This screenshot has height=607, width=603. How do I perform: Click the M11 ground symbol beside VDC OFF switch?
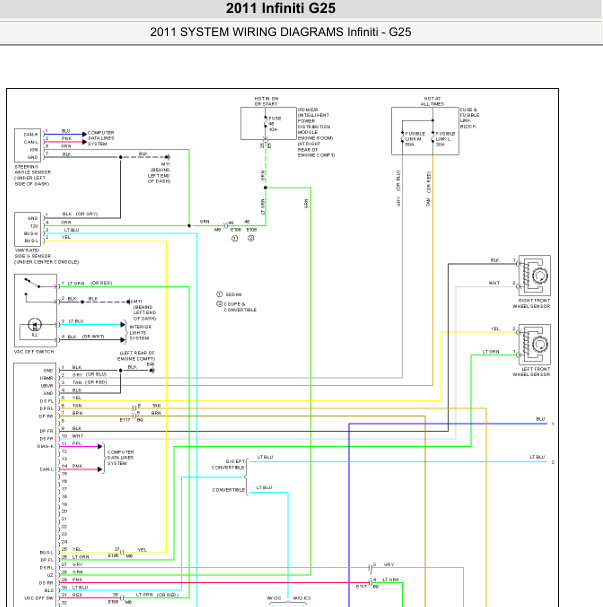tap(128, 302)
